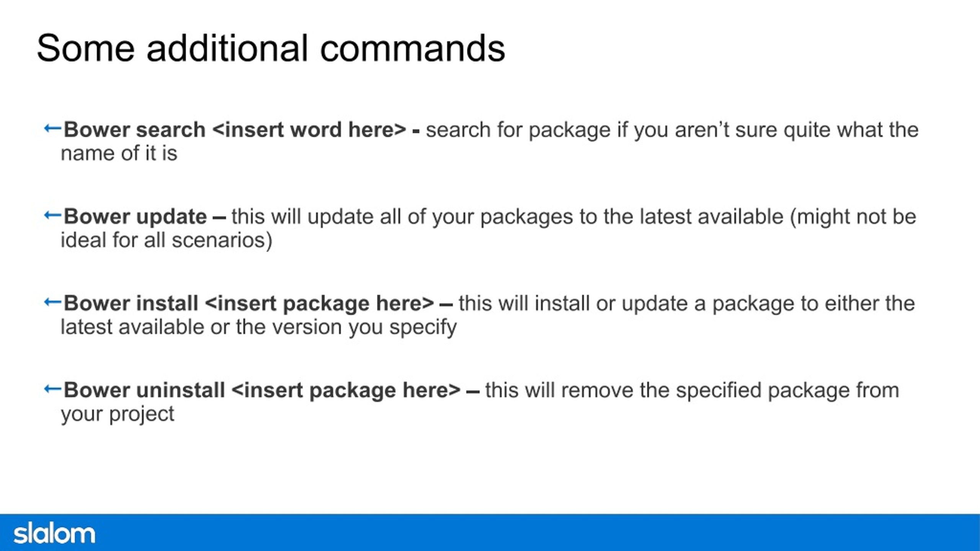Click 'latest available or the version you specify'
The image size is (980, 551).
coord(259,328)
